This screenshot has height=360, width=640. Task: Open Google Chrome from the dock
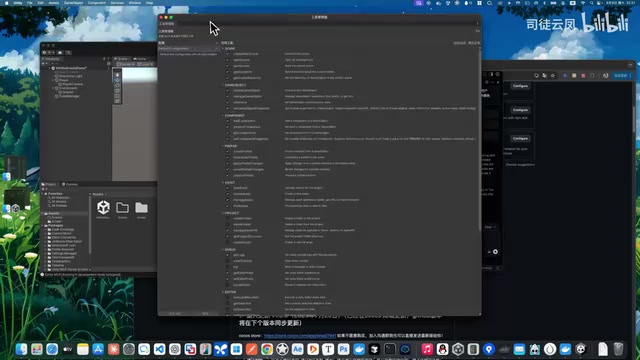click(267, 349)
